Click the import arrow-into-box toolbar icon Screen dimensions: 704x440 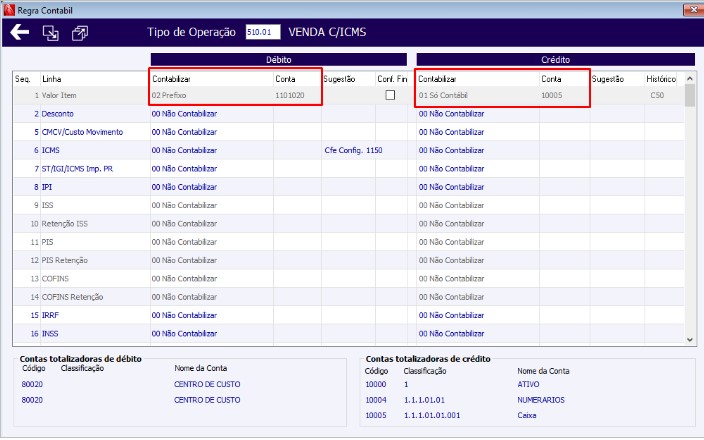50,33
